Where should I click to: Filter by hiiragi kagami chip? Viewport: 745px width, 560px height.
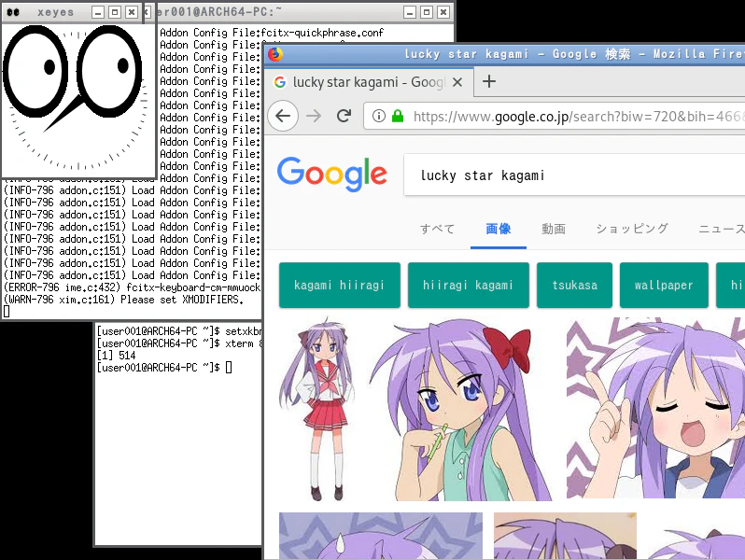(468, 285)
